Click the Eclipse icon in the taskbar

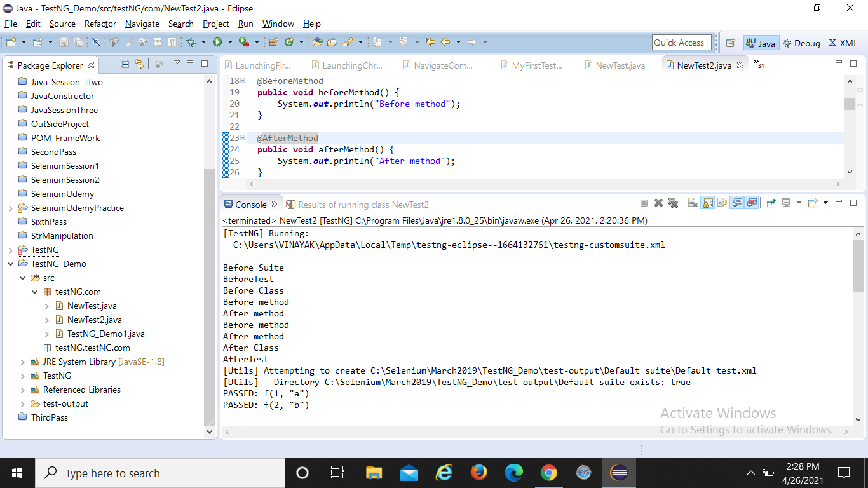point(618,473)
